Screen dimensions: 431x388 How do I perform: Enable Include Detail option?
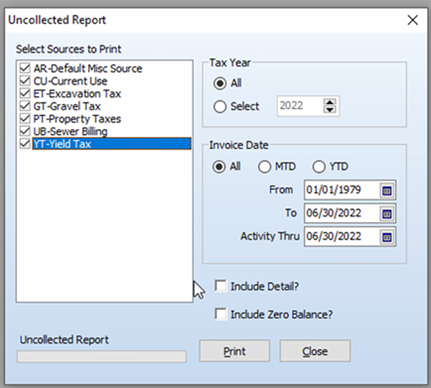click(x=221, y=286)
